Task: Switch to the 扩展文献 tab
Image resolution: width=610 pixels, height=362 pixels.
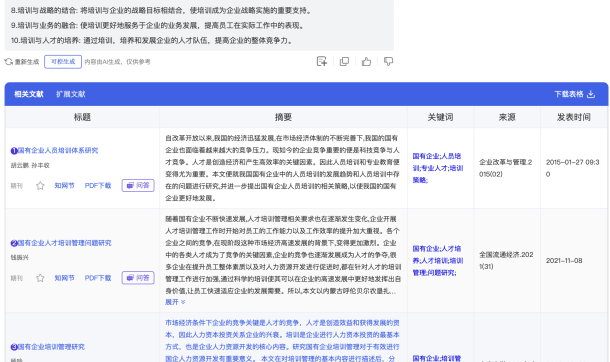Action: tap(70, 94)
